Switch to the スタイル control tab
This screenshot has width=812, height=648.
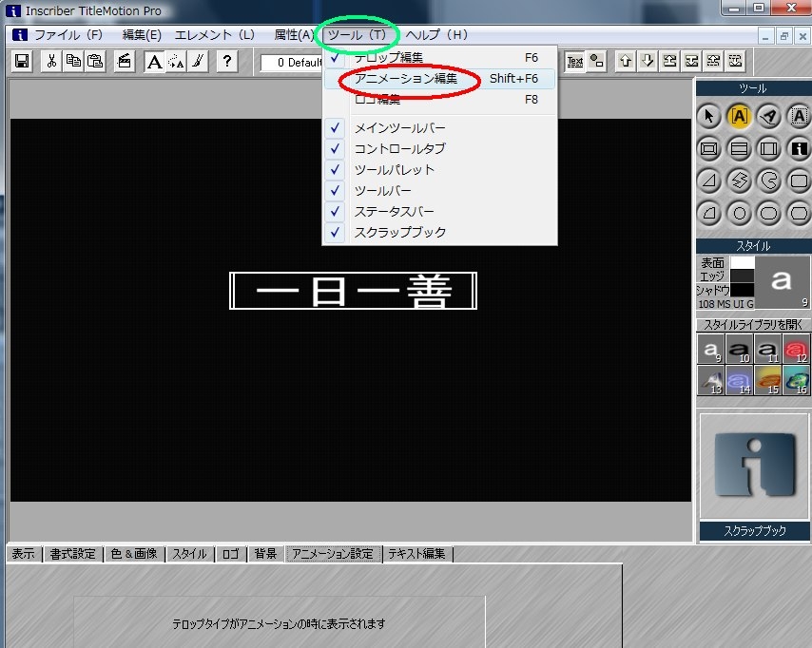(x=189, y=554)
